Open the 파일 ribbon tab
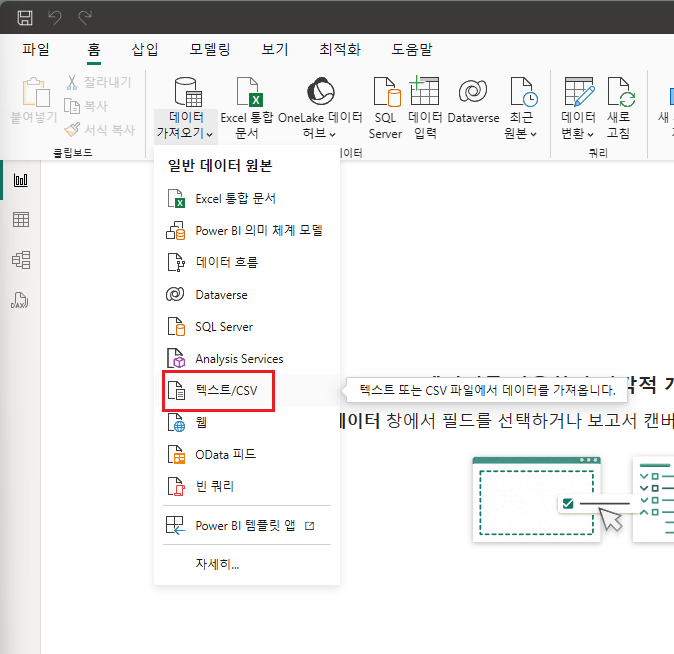674x654 pixels. coord(36,49)
